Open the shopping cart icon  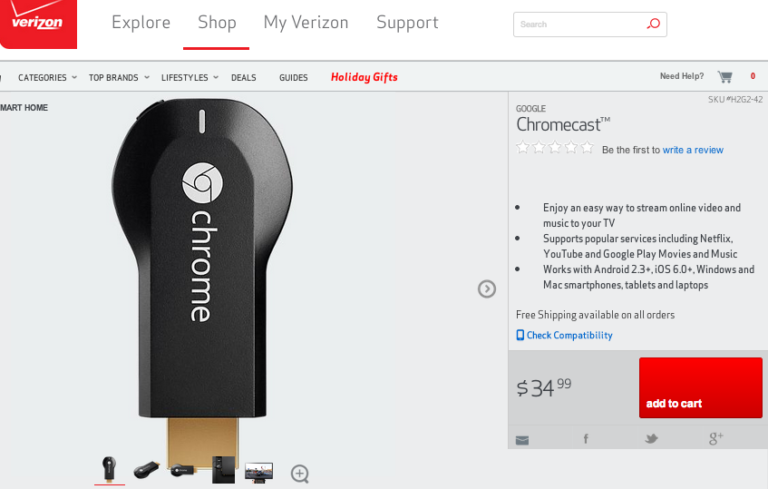(x=724, y=77)
